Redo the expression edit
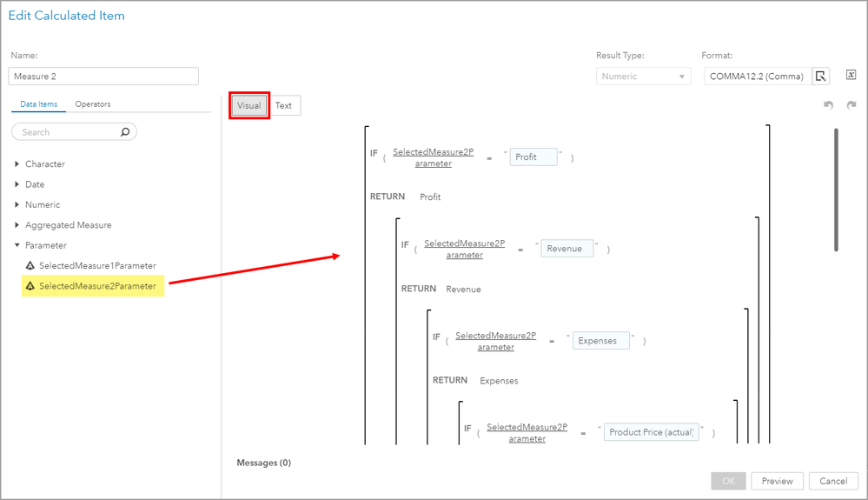868x500 pixels. (x=851, y=105)
